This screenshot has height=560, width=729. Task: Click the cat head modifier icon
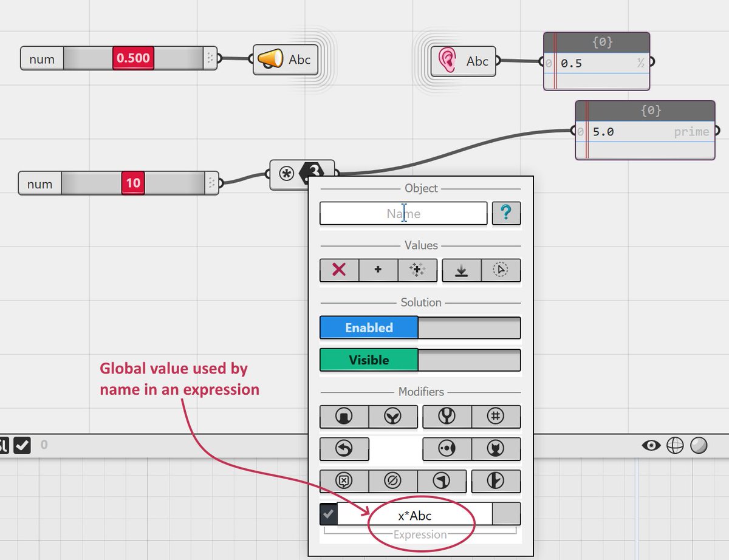coord(496,448)
